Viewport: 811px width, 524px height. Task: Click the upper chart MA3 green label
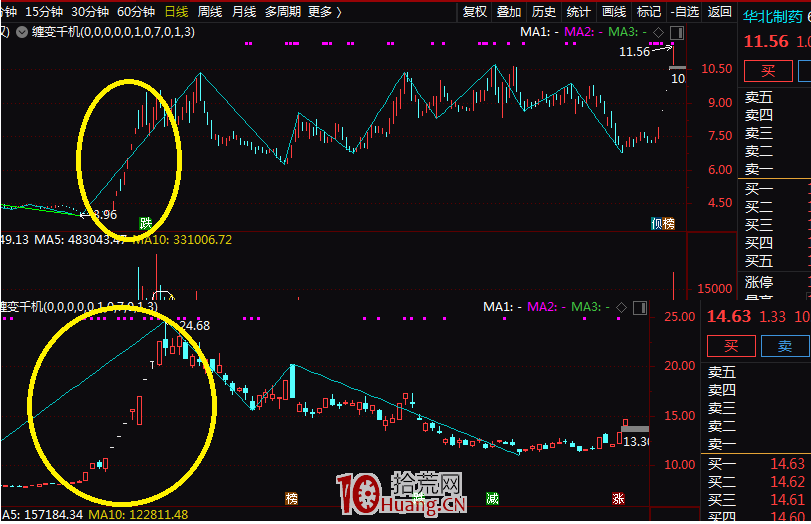pos(627,32)
